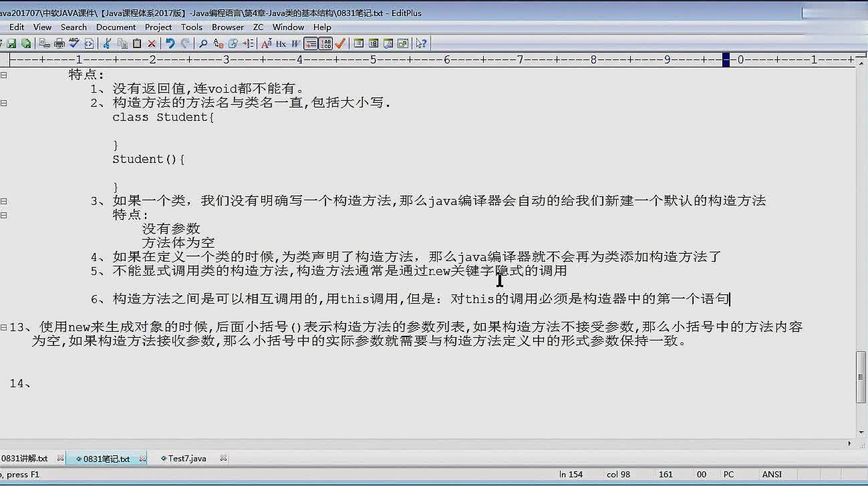Image resolution: width=868 pixels, height=486 pixels.
Task: Click the Set Font icon
Action: pos(266,43)
